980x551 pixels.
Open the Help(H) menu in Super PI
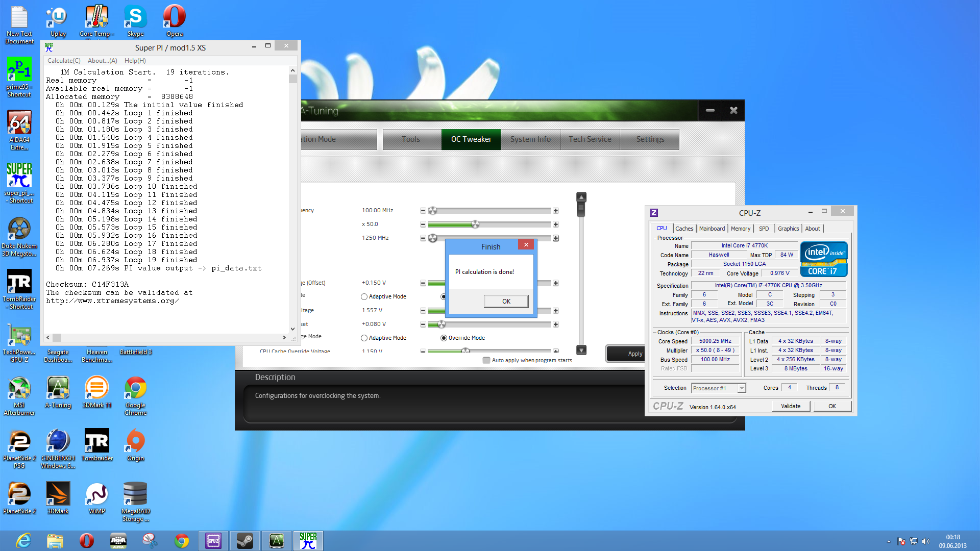[x=135, y=61]
